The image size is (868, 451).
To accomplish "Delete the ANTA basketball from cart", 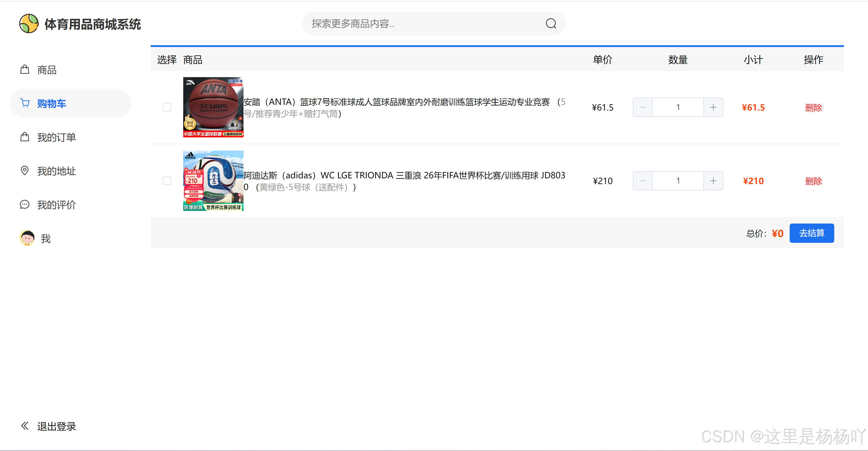I will click(813, 108).
